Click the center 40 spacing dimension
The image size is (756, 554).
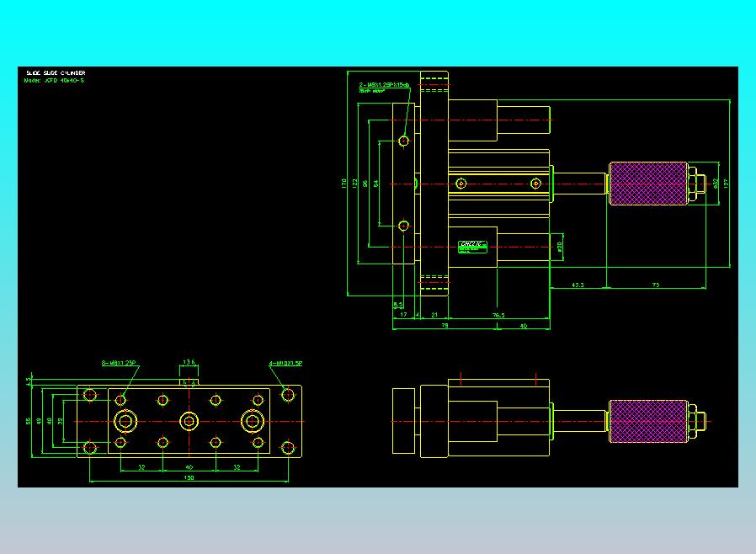click(x=189, y=467)
